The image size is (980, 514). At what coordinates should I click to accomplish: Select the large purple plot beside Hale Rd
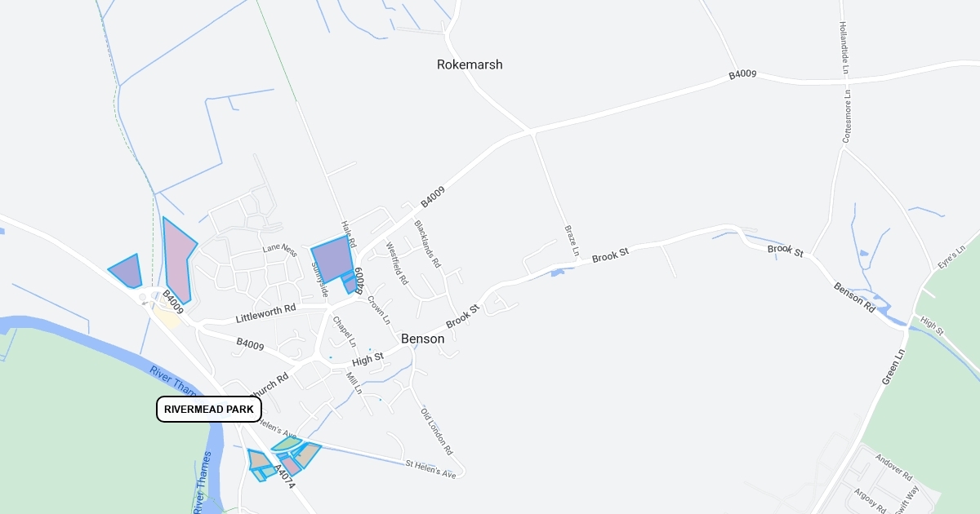[332, 258]
